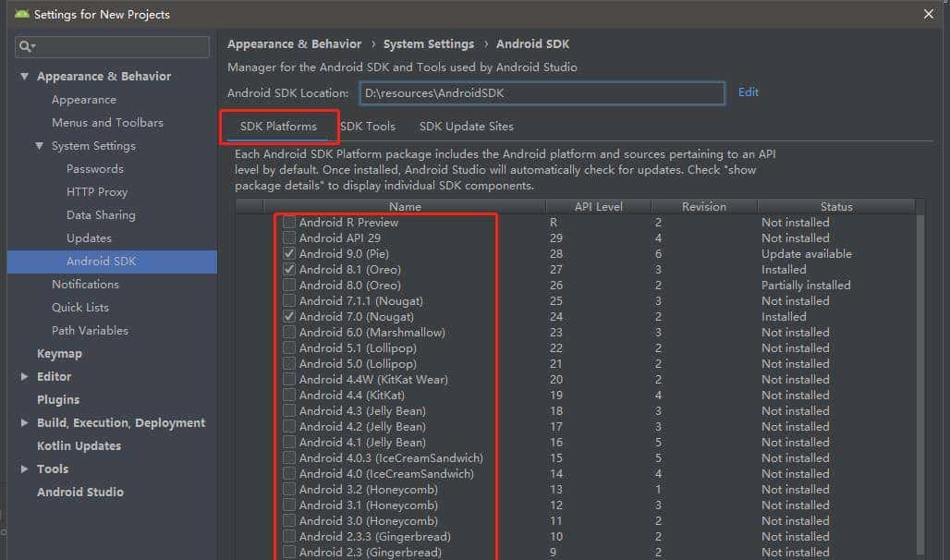Switch to the SDK Tools tab
The width and height of the screenshot is (950, 560).
tap(367, 127)
